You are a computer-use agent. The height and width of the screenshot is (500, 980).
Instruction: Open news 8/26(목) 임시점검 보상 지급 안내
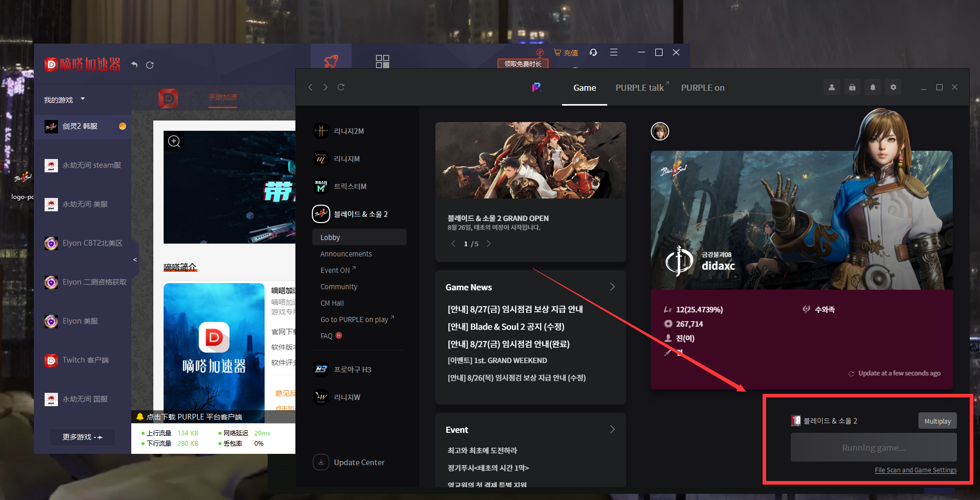[x=516, y=378]
